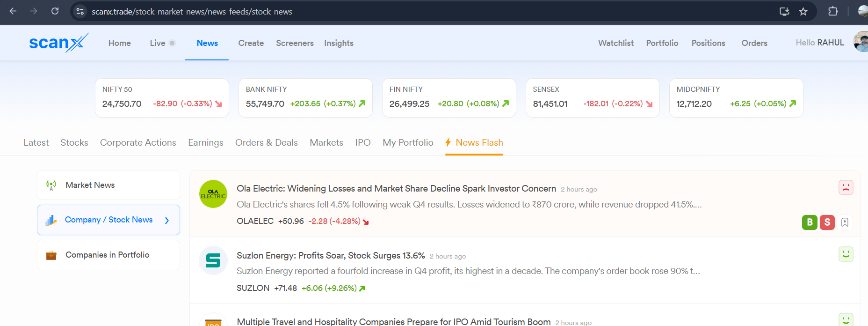Open the Insights navigation tab
The image size is (868, 326).
pos(339,43)
